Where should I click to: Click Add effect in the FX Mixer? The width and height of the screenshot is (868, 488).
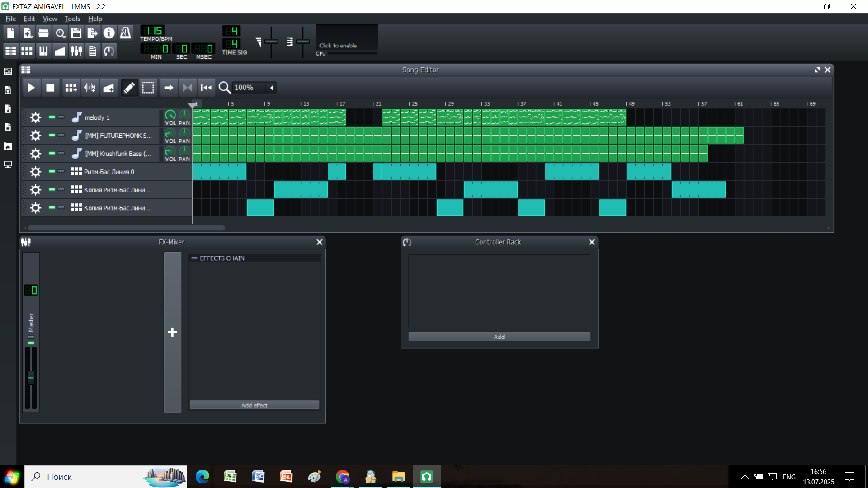[254, 404]
